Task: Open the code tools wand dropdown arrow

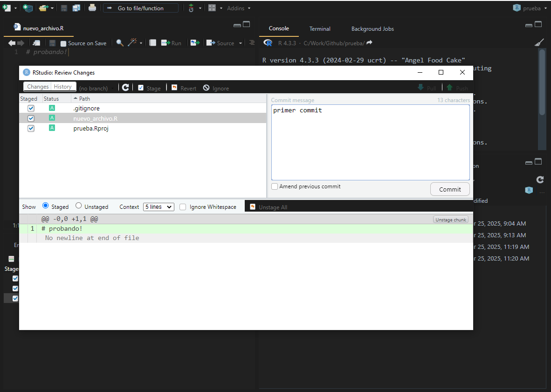Action: pos(141,43)
